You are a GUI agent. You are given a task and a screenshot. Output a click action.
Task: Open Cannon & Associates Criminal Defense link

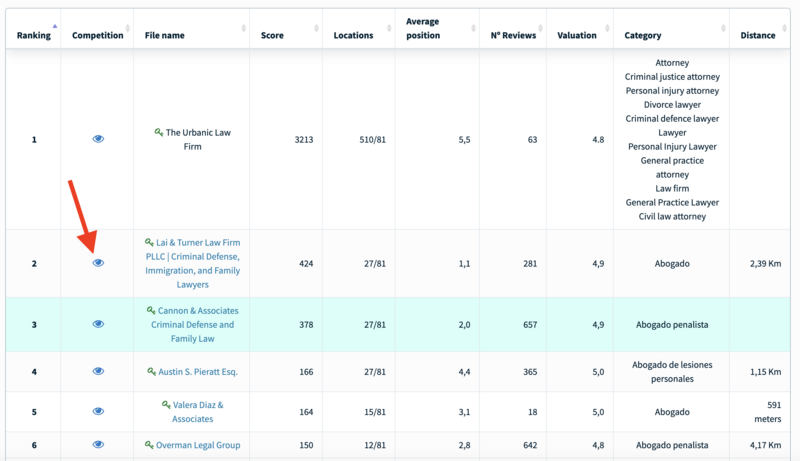click(x=192, y=324)
